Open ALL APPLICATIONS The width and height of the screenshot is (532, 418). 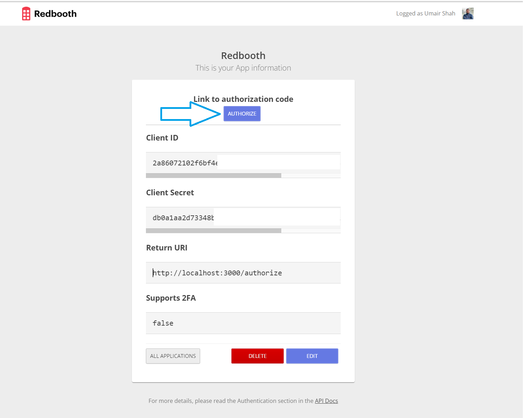(x=173, y=356)
